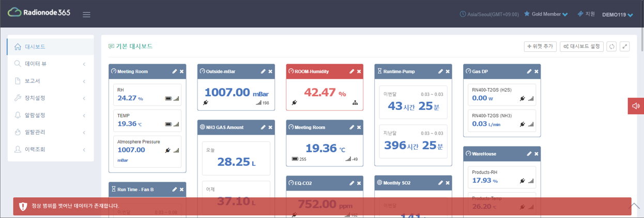644x218 pixels.
Task: Close the Outside-mBar widget
Action: (x=270, y=71)
